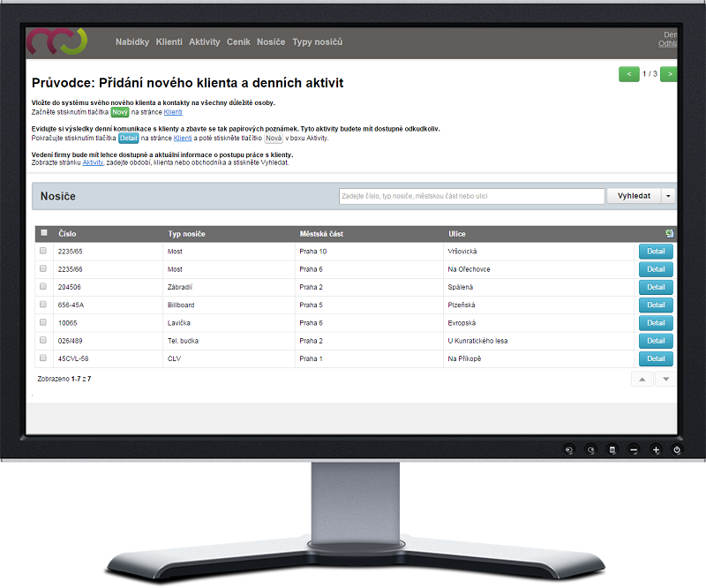The height and width of the screenshot is (588, 706).
Task: Toggle the select-all checkbox in table header
Action: pyautogui.click(x=43, y=234)
